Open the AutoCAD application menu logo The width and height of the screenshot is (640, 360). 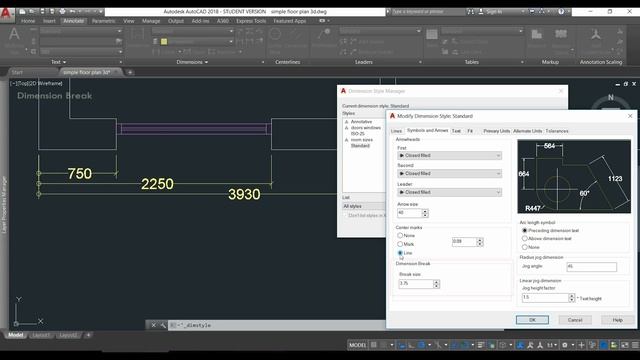click(6, 13)
